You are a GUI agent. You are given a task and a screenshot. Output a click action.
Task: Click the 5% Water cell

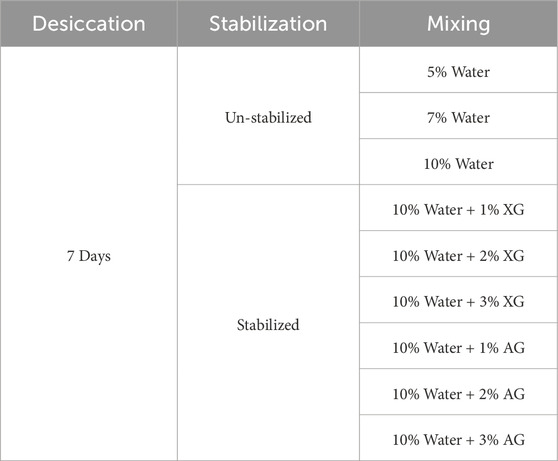pyautogui.click(x=458, y=70)
